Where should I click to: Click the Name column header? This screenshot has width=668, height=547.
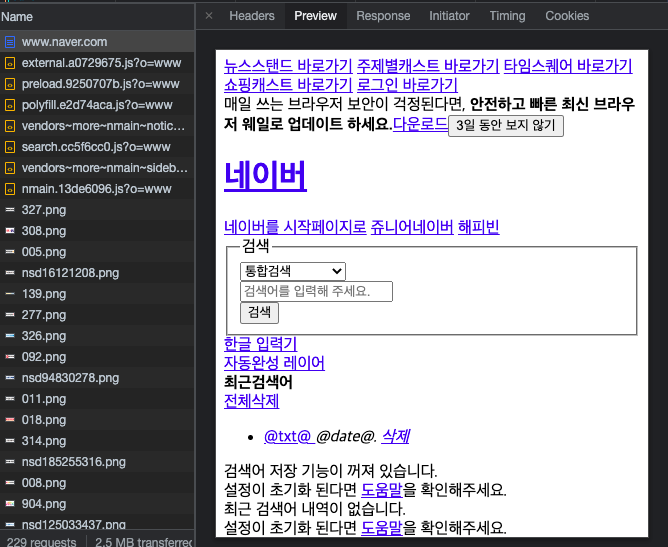point(97,17)
